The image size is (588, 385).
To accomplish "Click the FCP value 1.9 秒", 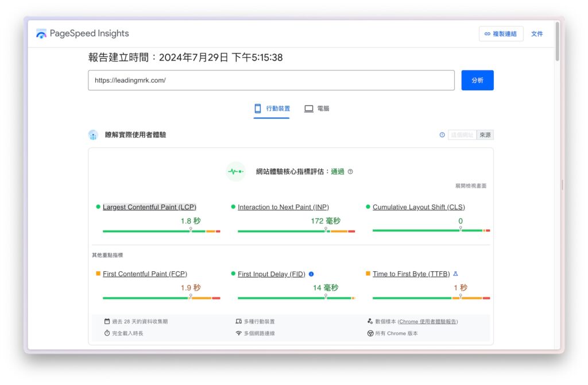I will [x=191, y=287].
